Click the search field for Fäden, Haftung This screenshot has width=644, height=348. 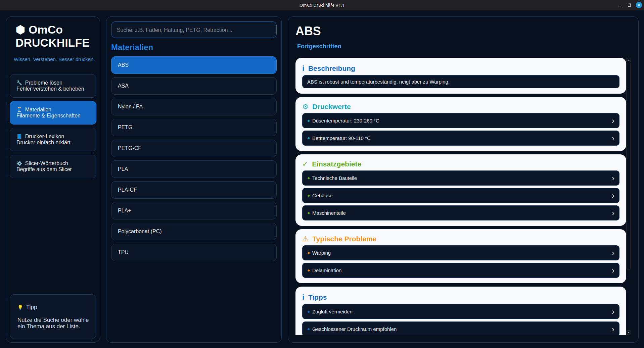(194, 30)
